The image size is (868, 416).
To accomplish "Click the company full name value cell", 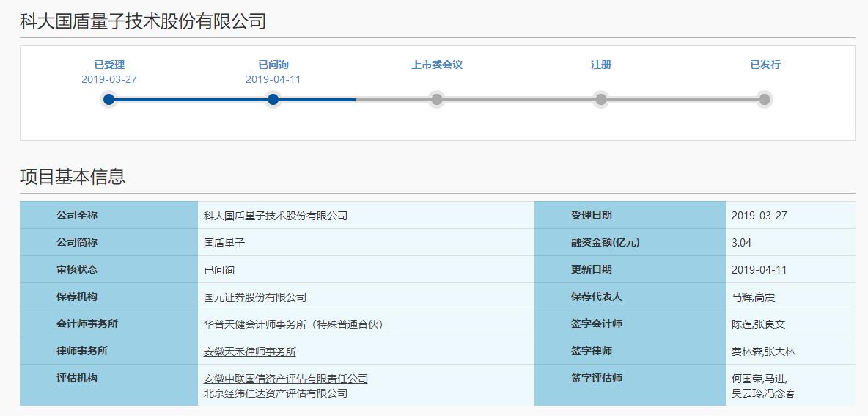I will [x=366, y=215].
